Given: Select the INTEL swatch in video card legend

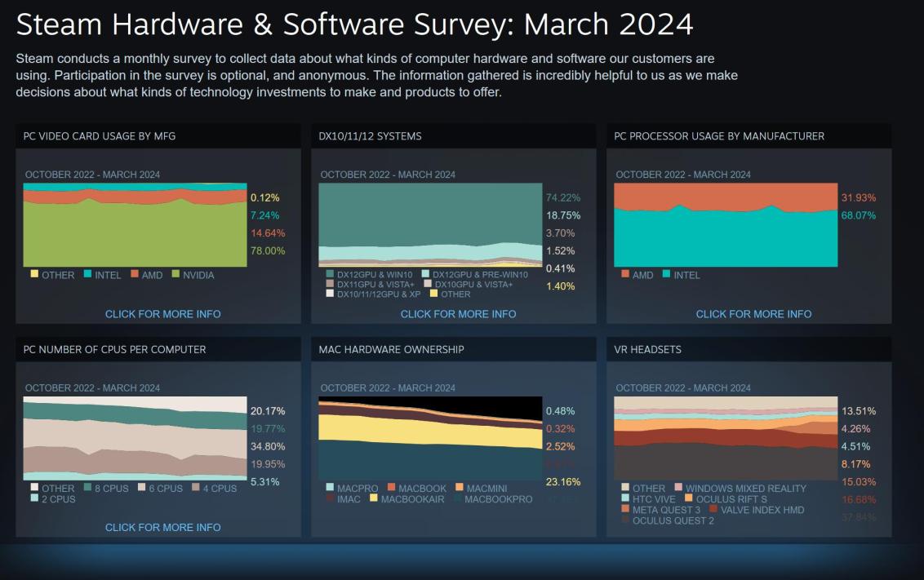Looking at the screenshot, I should click(x=87, y=275).
